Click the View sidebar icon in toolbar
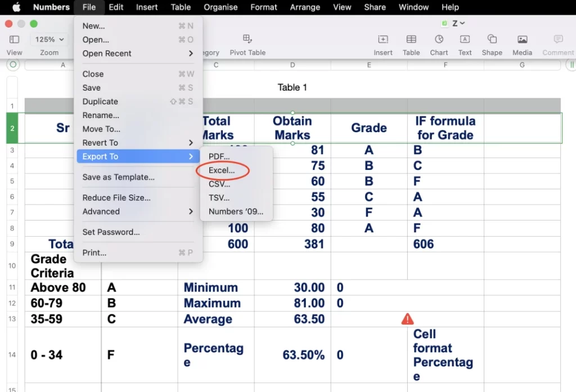Screen dimensions: 576x392 click(x=14, y=39)
